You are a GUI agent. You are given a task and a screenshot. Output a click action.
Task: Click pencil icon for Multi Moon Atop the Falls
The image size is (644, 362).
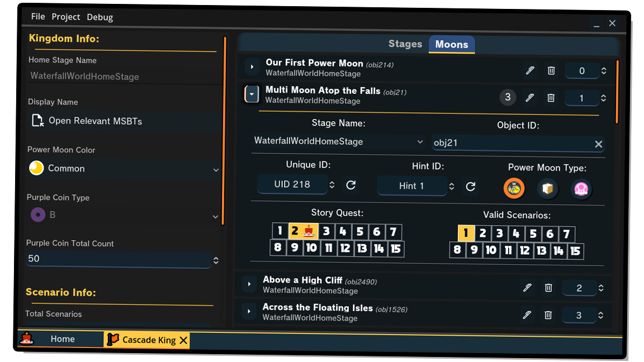(x=530, y=97)
